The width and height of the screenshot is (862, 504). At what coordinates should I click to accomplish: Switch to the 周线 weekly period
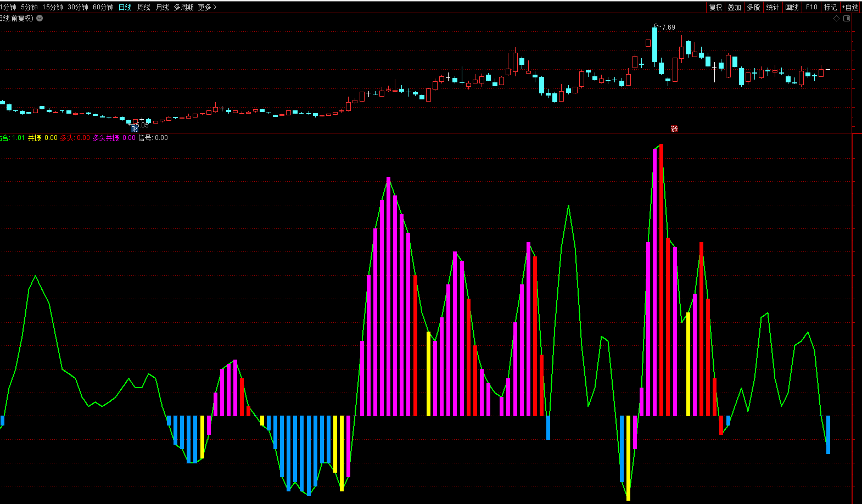click(144, 7)
